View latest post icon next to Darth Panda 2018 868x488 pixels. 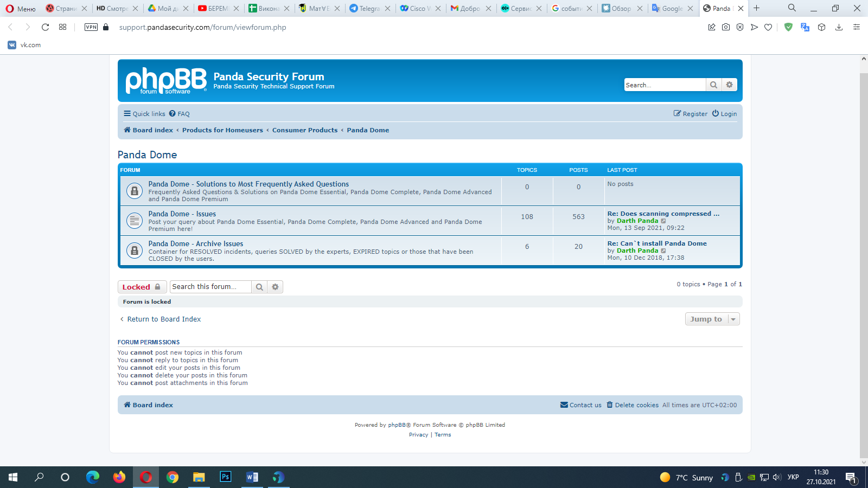click(x=663, y=251)
